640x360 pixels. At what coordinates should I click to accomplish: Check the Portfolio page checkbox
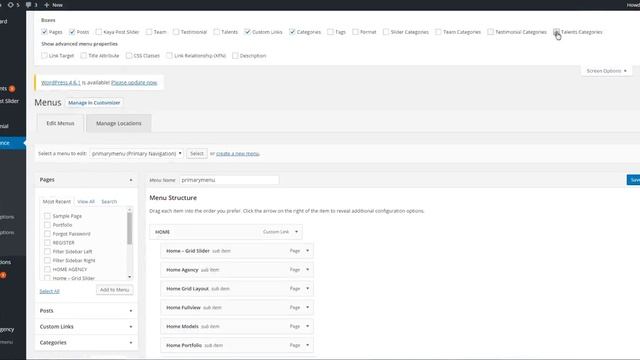pos(47,225)
